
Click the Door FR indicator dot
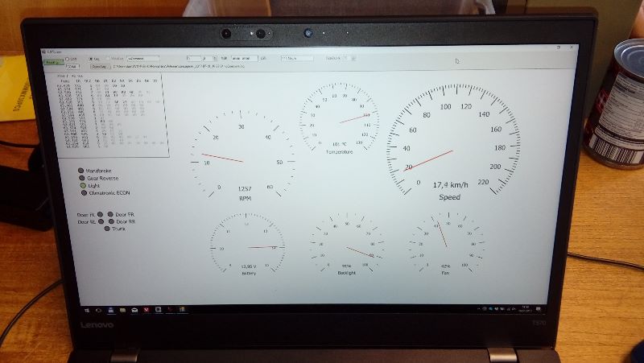[110, 215]
